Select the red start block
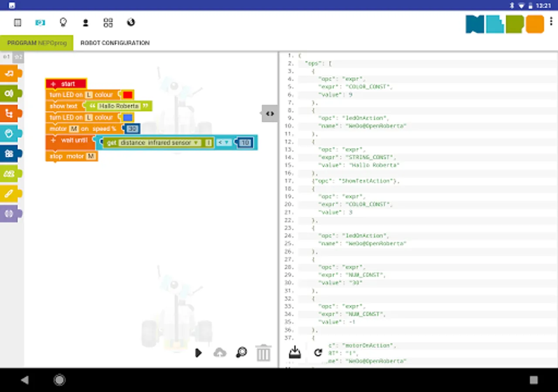 coord(66,84)
